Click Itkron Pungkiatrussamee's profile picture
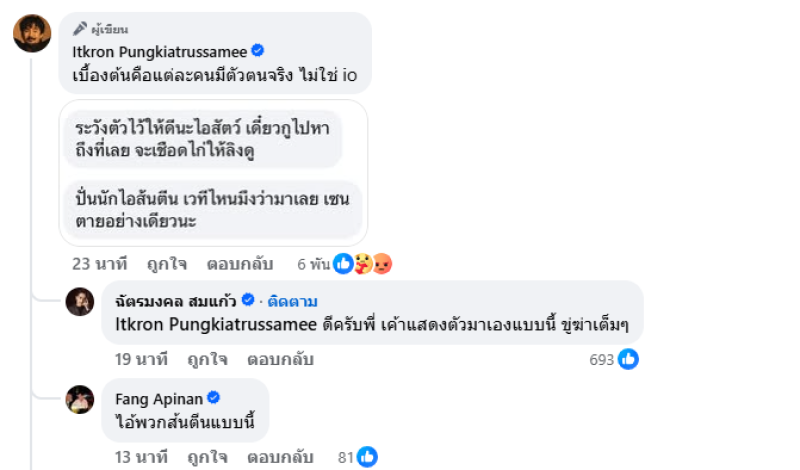Viewport: 800px width, 470px height. click(32, 34)
